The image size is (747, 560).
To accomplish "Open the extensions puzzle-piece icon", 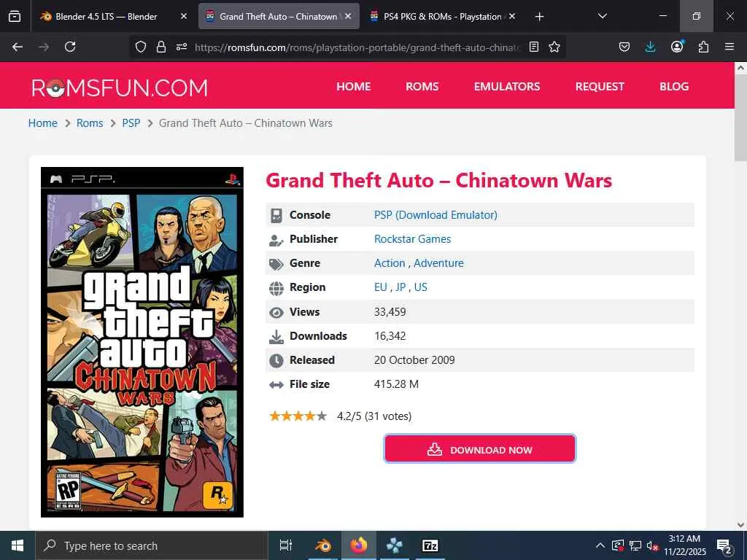I will point(703,47).
